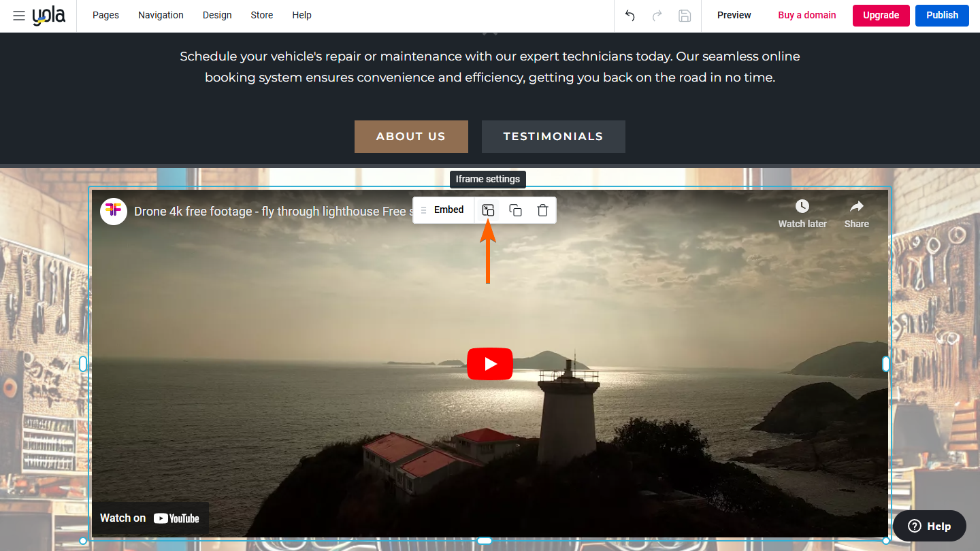Open the hamburger menu beside the Yola logo
The image size is (980, 551).
point(18,16)
